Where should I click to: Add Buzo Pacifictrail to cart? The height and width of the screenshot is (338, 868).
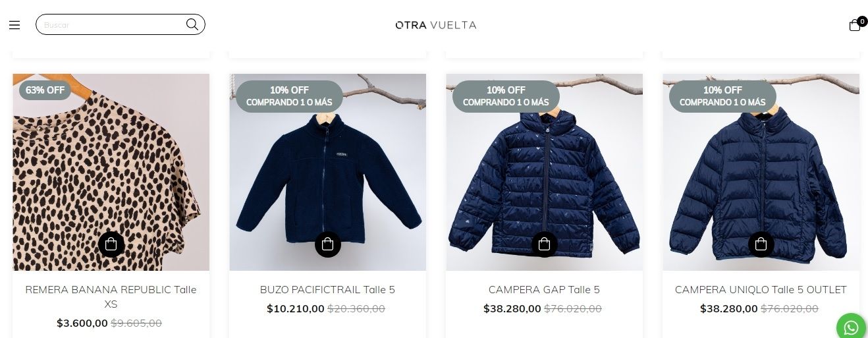click(328, 244)
